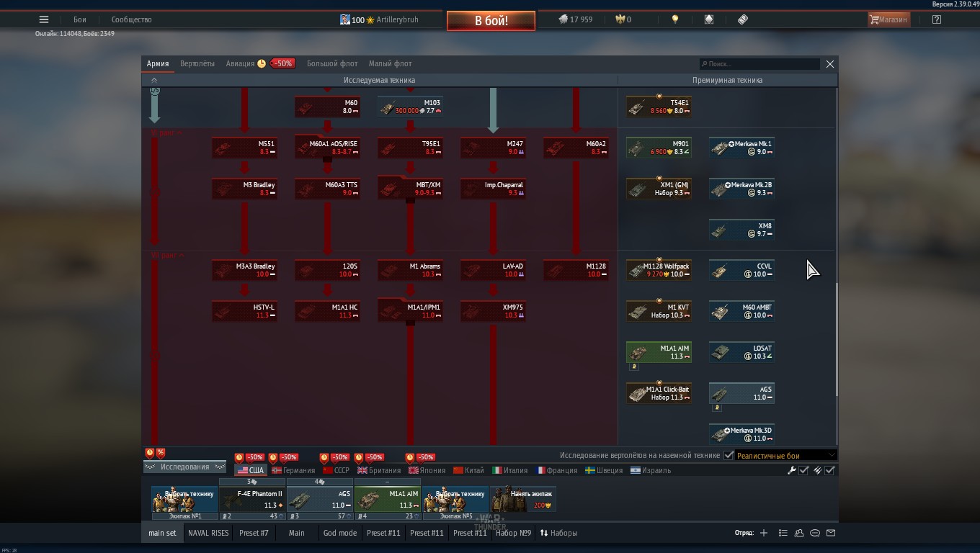Click Нанять экипаж for 200 eagles

coord(523,499)
